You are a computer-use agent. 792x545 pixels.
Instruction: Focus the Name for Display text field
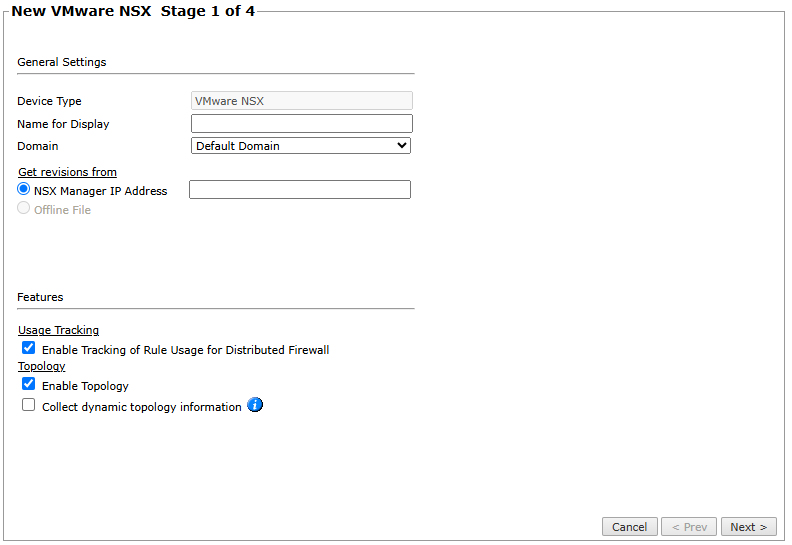pyautogui.click(x=302, y=124)
